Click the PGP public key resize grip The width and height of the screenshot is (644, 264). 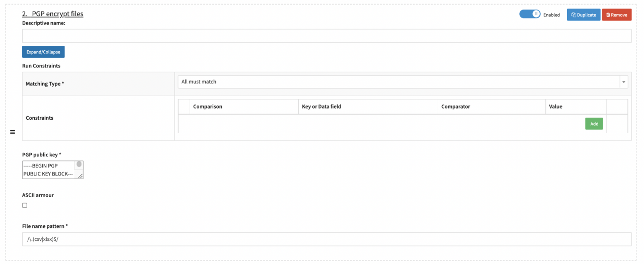click(80, 176)
